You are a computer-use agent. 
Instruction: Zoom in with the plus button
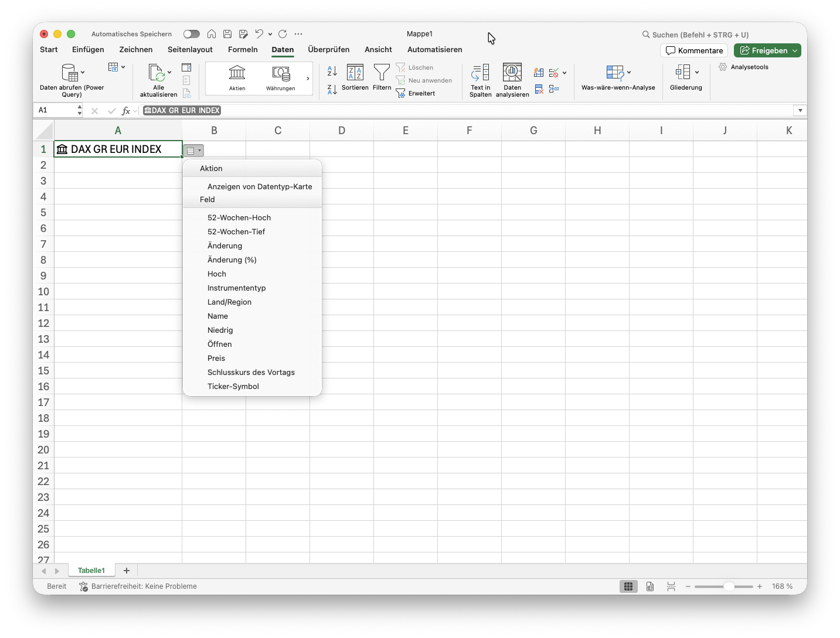click(x=760, y=586)
